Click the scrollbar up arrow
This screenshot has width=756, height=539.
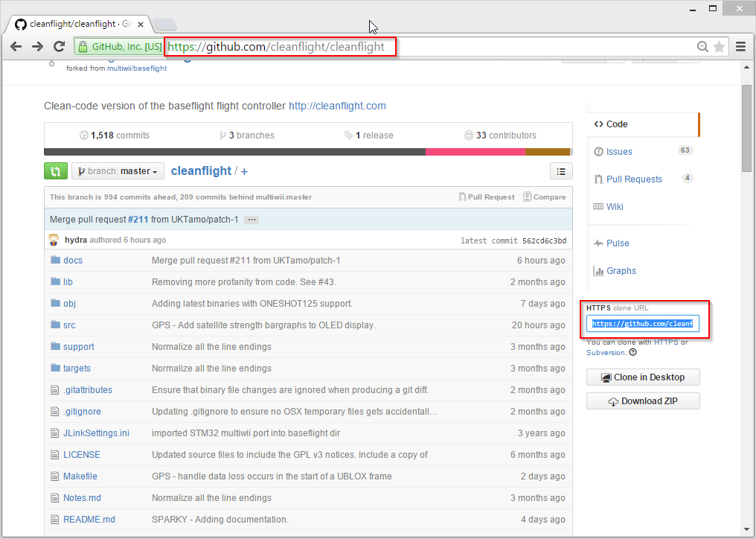(747, 68)
